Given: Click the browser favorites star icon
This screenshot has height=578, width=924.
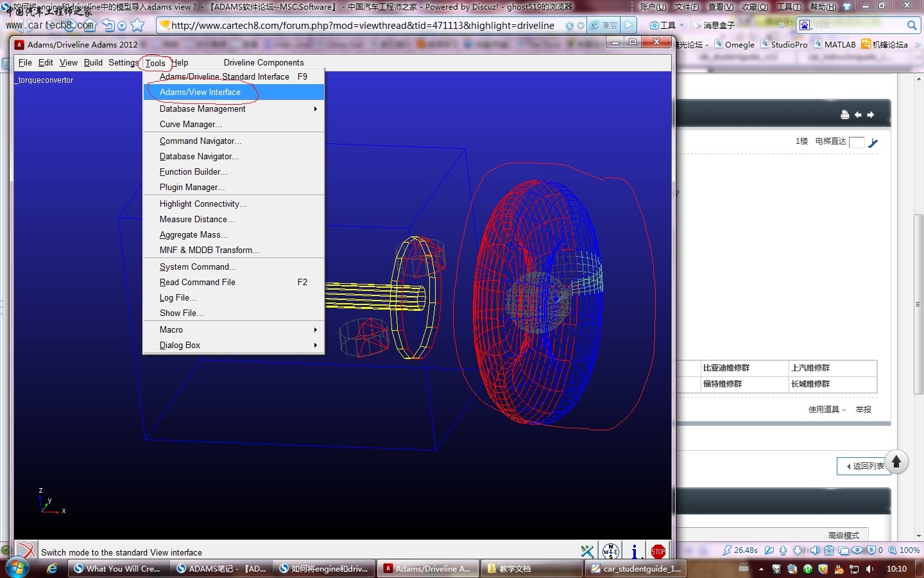Looking at the screenshot, I should [x=137, y=25].
